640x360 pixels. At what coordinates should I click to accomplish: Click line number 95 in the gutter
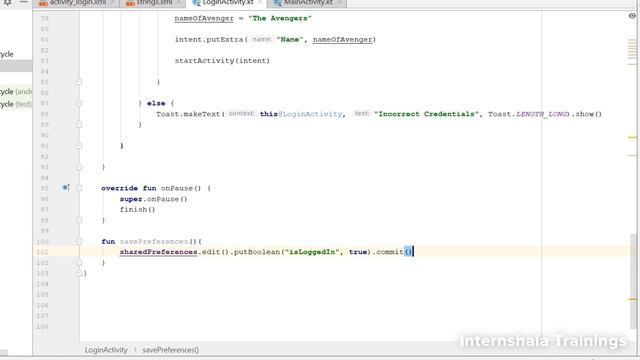coord(44,188)
